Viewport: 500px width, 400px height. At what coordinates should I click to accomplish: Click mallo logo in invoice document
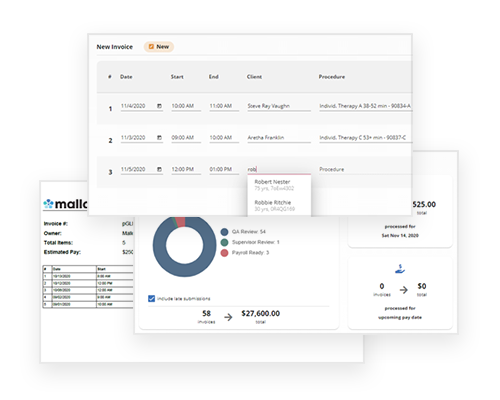(x=65, y=204)
